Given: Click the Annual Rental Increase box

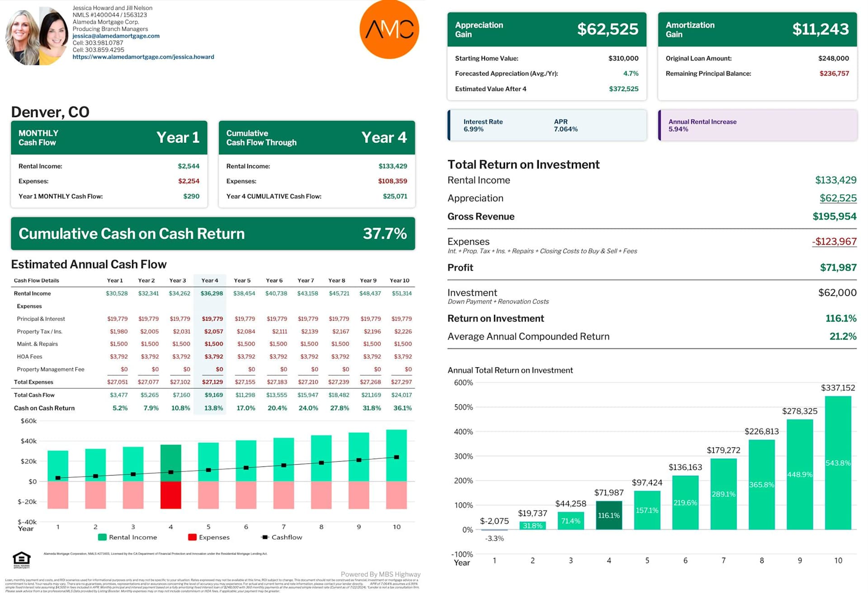Looking at the screenshot, I should (758, 125).
